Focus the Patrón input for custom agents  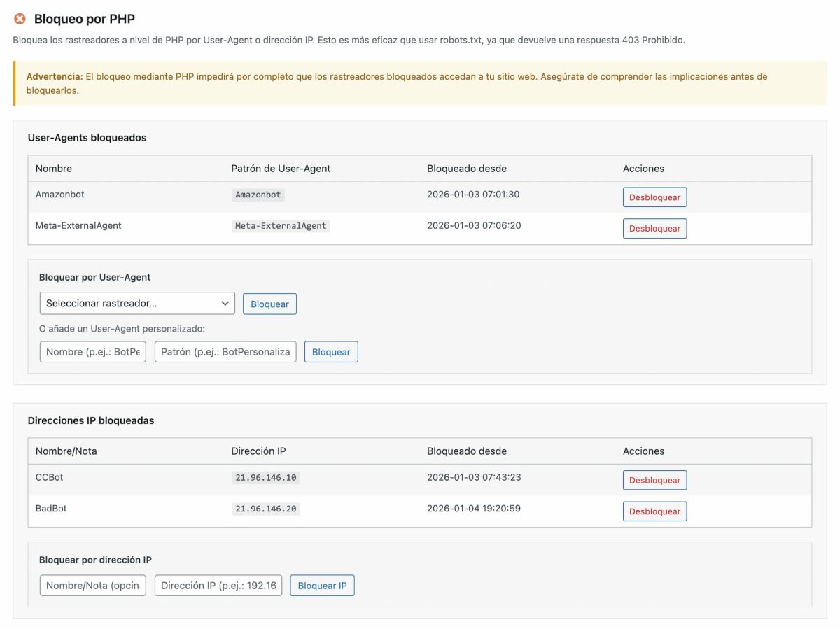[x=225, y=351]
